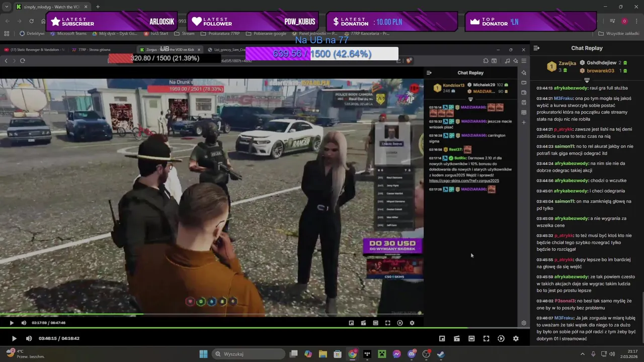
Task: Open playback speed control on outer player
Action: [501, 338]
